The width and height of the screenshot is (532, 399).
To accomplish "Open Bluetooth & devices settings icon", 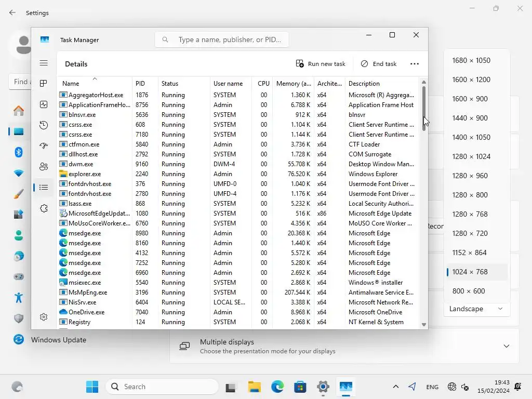I will click(19, 152).
